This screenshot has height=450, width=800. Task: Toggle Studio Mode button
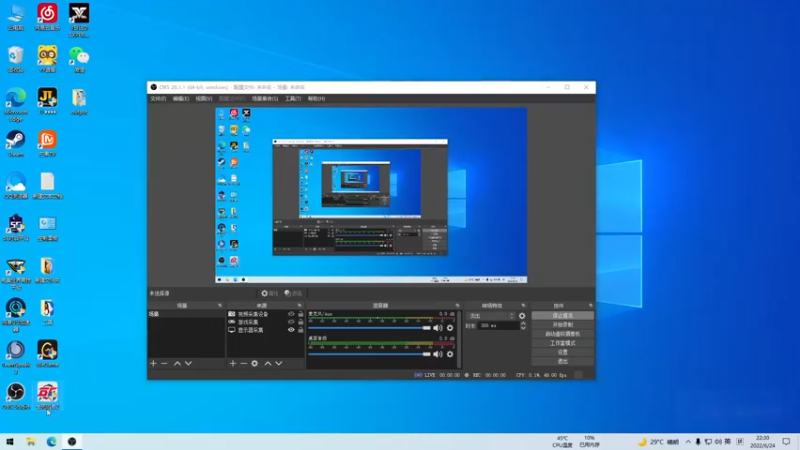562,343
